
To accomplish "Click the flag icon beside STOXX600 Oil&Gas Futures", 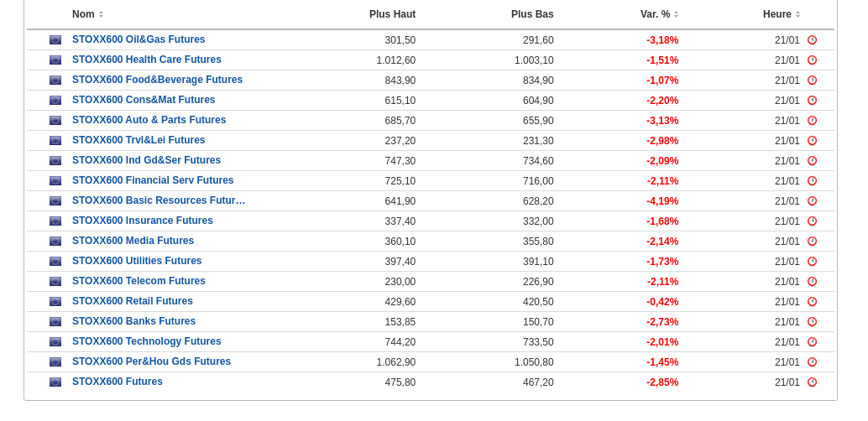I will pos(55,40).
